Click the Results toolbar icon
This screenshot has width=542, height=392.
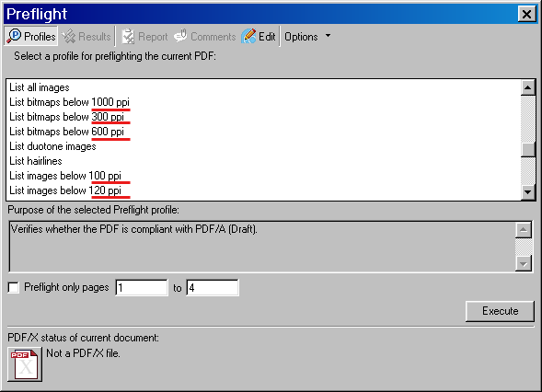click(68, 36)
